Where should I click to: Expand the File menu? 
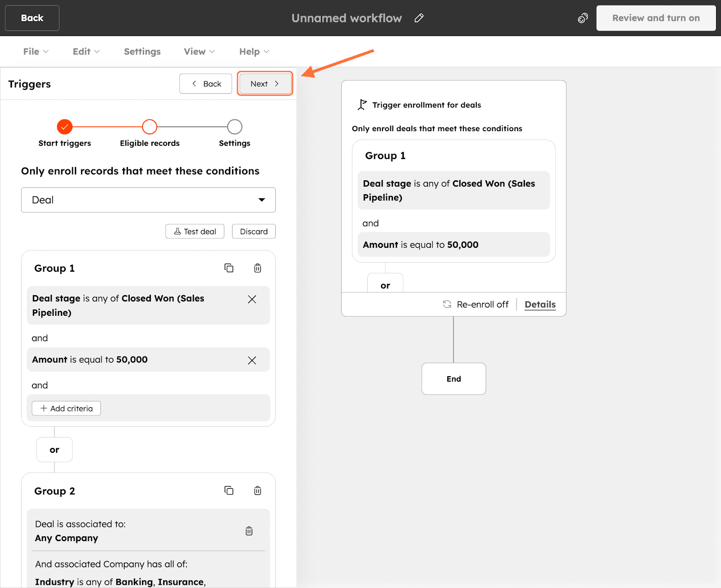tap(36, 51)
